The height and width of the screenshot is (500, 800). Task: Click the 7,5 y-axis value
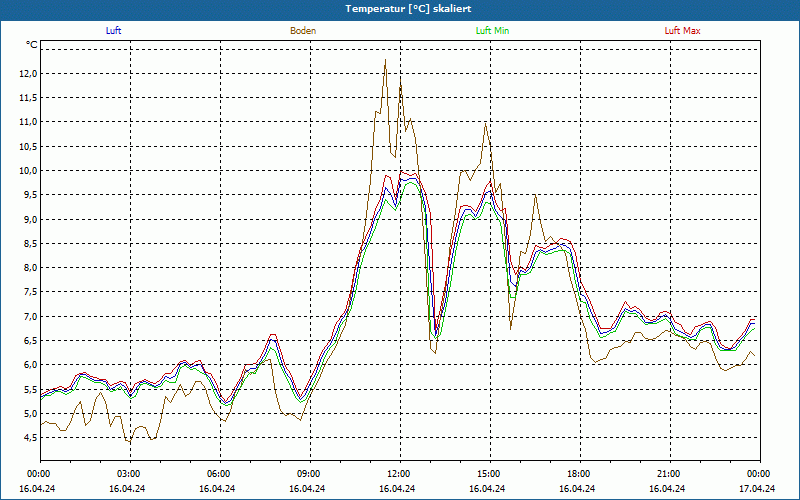31,292
